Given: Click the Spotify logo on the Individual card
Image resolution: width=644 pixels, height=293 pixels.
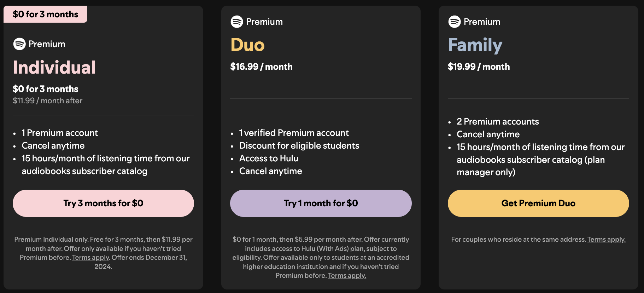Looking at the screenshot, I should click(x=19, y=44).
